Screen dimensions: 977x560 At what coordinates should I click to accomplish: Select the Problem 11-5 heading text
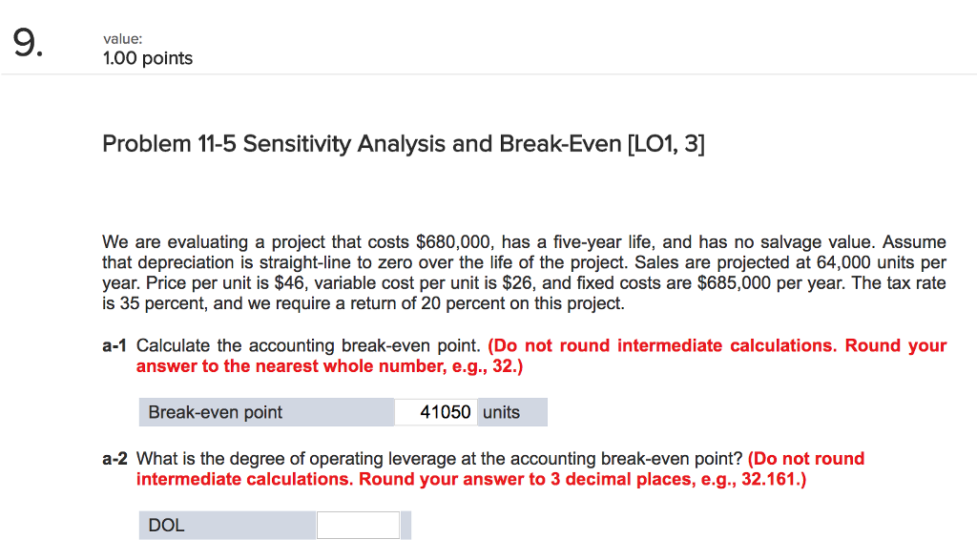click(x=363, y=143)
